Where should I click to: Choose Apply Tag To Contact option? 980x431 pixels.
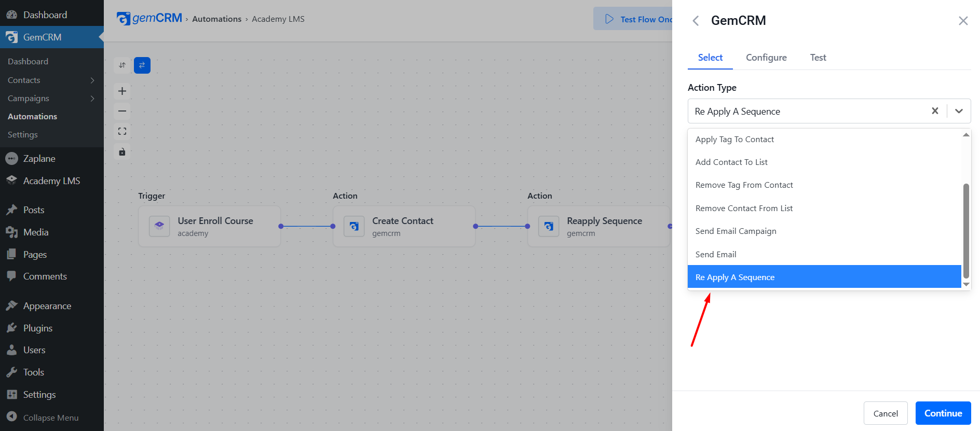pyautogui.click(x=824, y=139)
